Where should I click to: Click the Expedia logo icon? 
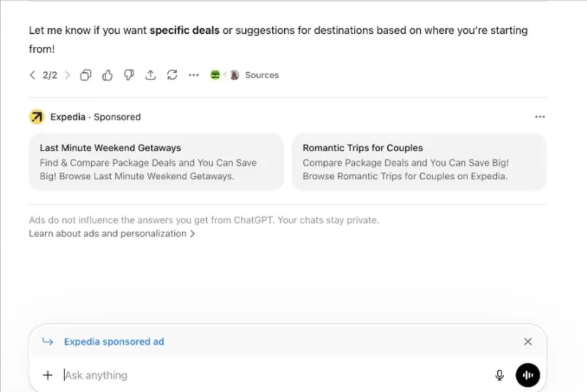(36, 117)
